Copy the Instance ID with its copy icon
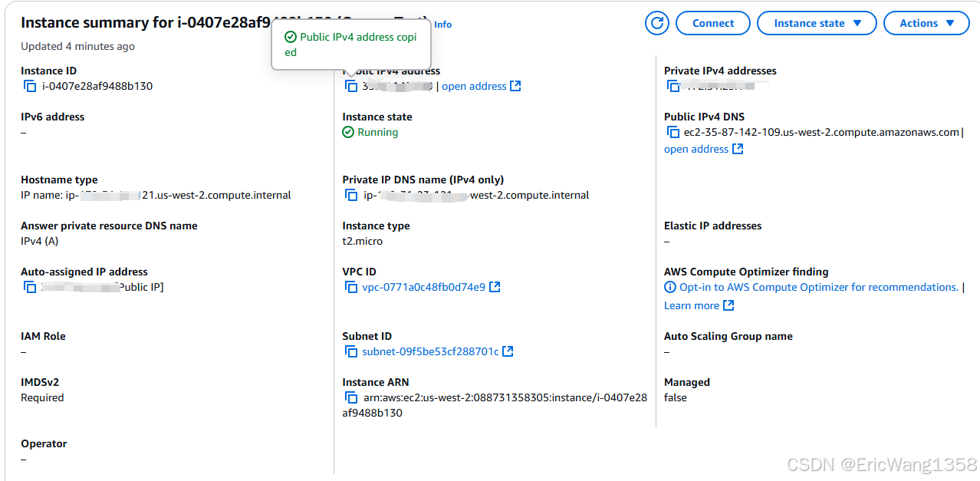This screenshot has width=980, height=481. pyautogui.click(x=30, y=86)
